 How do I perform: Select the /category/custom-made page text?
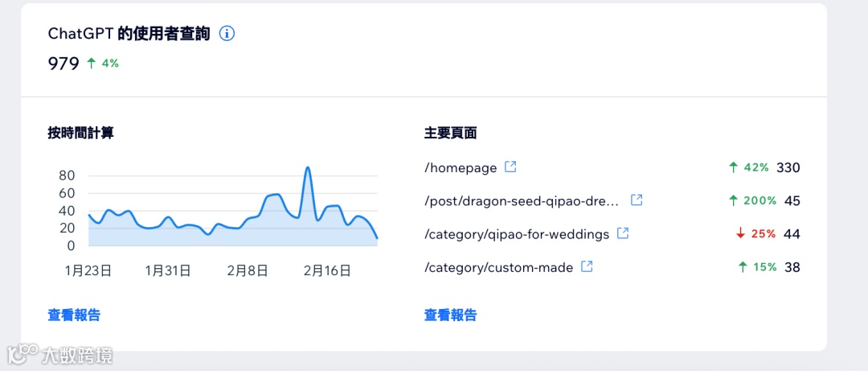tap(499, 268)
